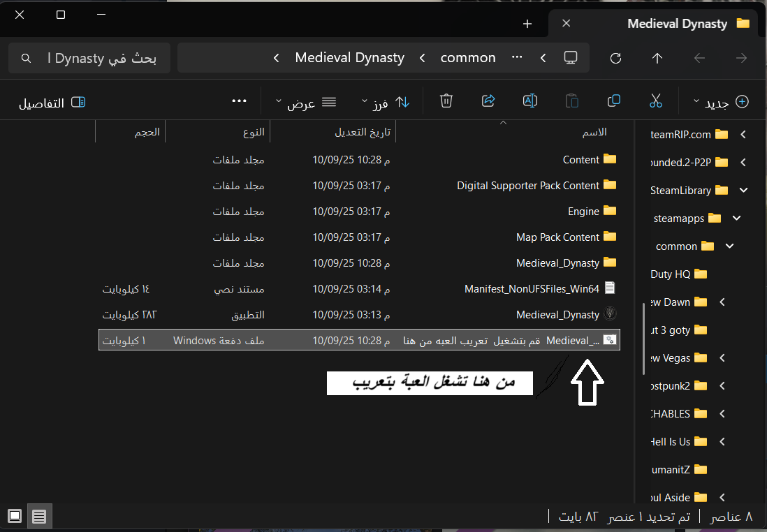Click the Medieval_Dynasty application icon
The width and height of the screenshot is (767, 532).
[610, 314]
